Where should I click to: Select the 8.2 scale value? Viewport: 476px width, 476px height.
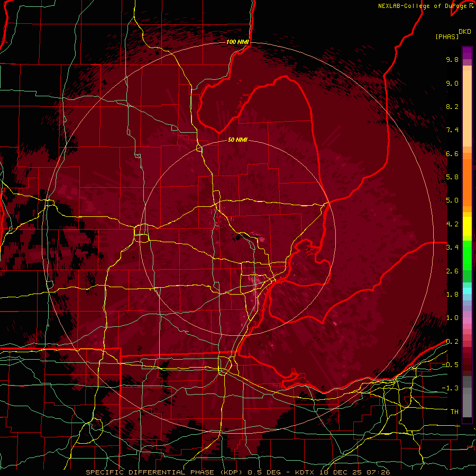click(x=452, y=106)
